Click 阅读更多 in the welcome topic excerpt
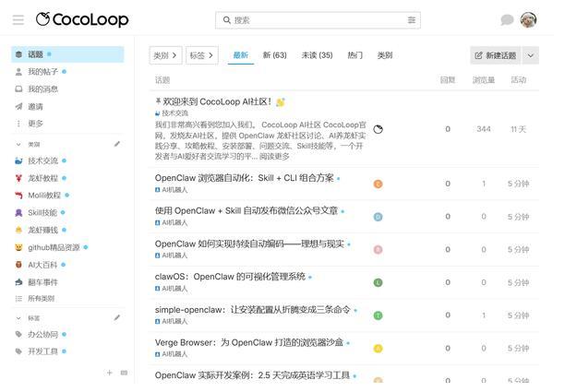Viewport: 565px width, 392px height. pyautogui.click(x=274, y=157)
